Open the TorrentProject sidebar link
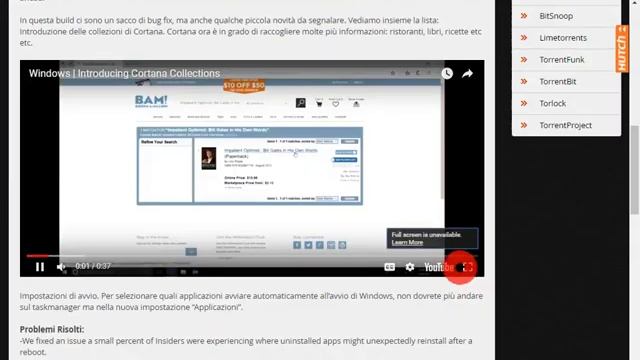The height and width of the screenshot is (360, 640). (565, 125)
